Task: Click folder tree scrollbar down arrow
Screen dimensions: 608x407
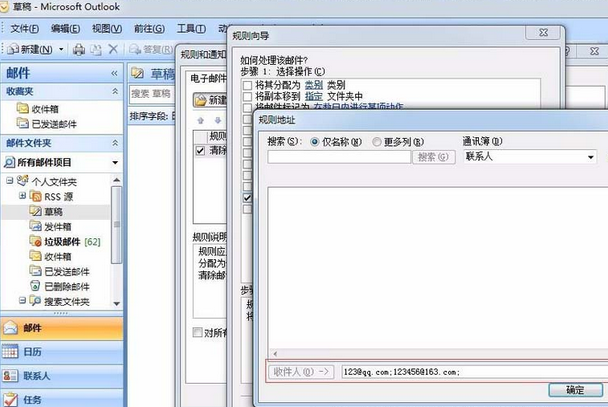Action: pos(116,304)
